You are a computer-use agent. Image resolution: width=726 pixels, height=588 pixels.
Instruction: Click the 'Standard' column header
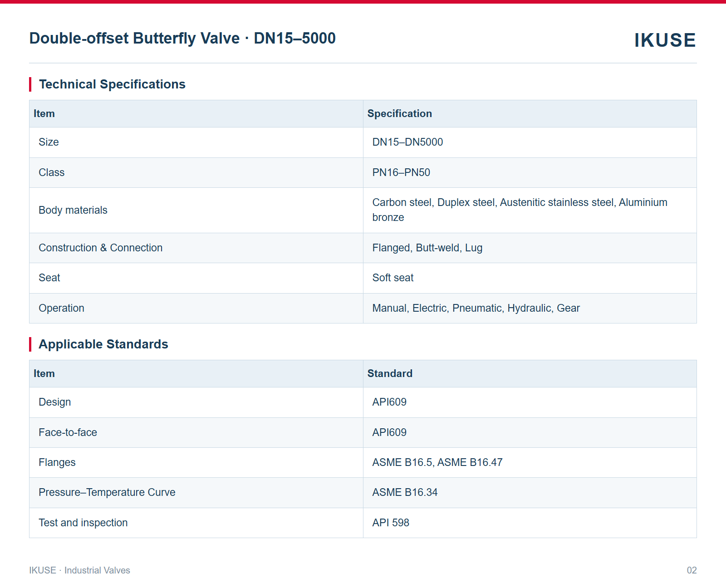pyautogui.click(x=390, y=373)
